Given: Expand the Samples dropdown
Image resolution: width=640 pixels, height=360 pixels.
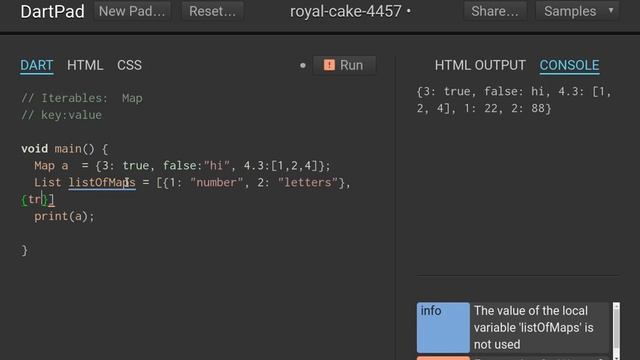Looking at the screenshot, I should (578, 11).
